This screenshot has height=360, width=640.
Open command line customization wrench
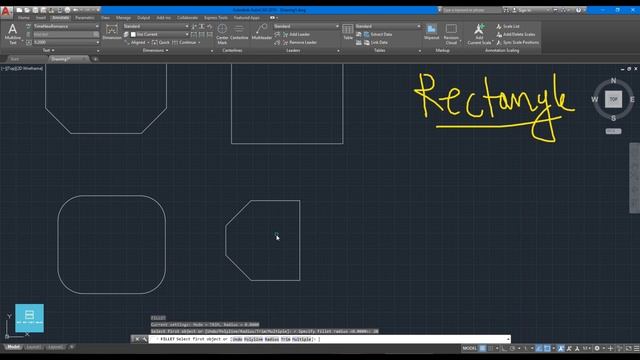pyautogui.click(x=144, y=339)
